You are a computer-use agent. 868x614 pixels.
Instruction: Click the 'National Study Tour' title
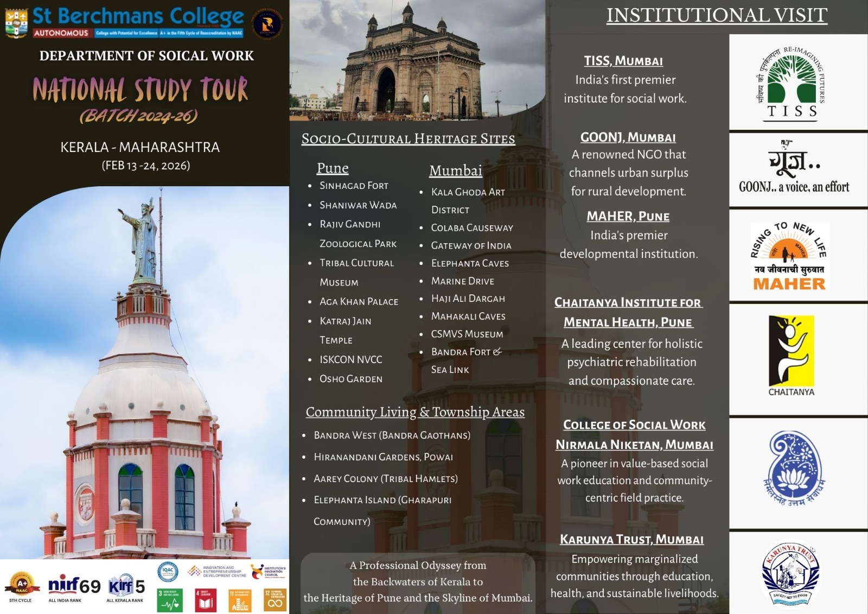[x=141, y=90]
